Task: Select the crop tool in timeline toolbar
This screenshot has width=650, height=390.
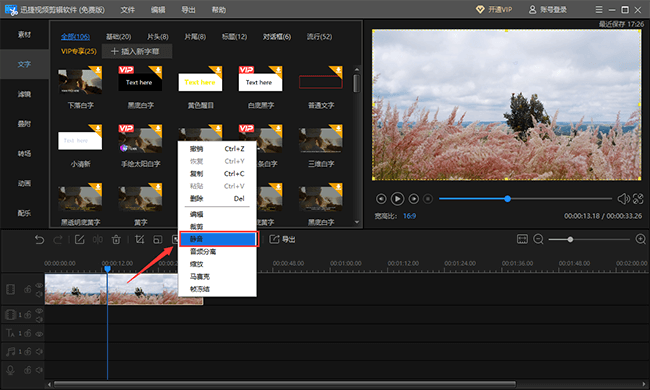Action: pyautogui.click(x=140, y=240)
